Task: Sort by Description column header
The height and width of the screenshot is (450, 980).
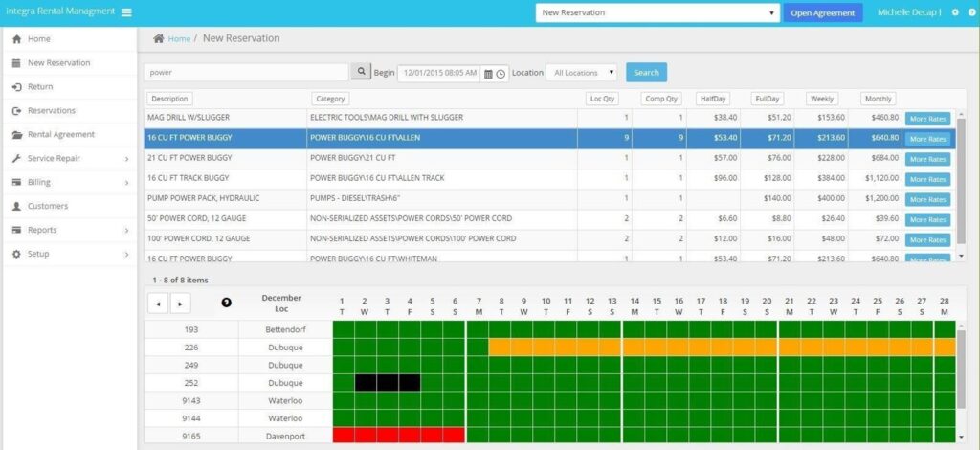Action: coord(169,99)
